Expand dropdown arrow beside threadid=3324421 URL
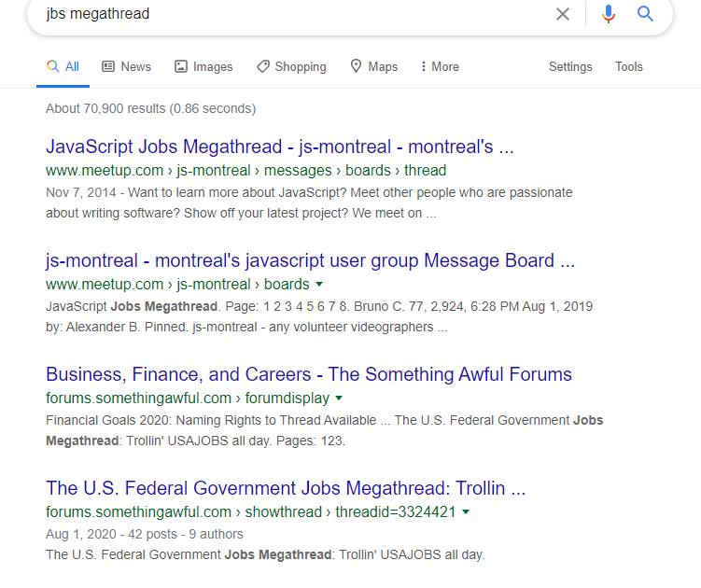The width and height of the screenshot is (701, 588). (x=465, y=512)
